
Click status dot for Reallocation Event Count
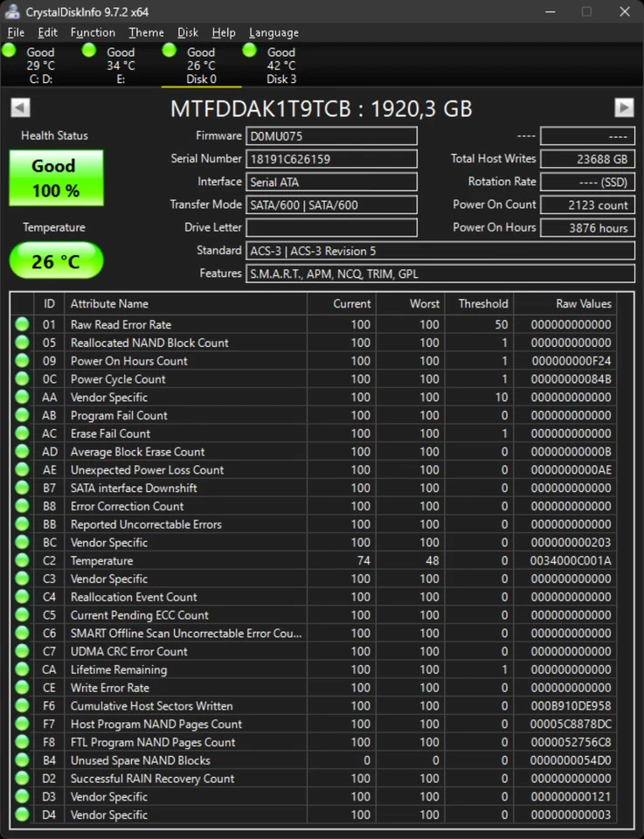pyautogui.click(x=22, y=597)
